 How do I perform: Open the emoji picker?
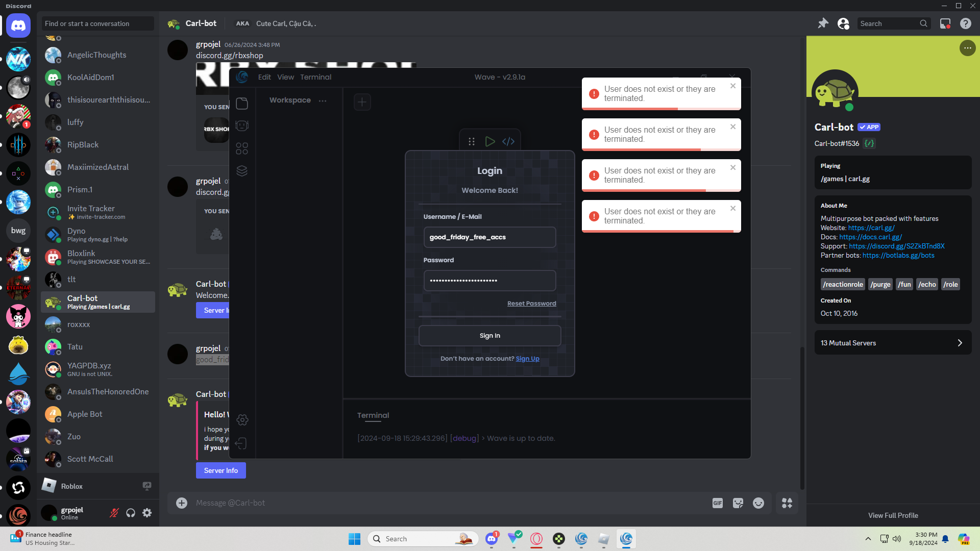(x=758, y=503)
